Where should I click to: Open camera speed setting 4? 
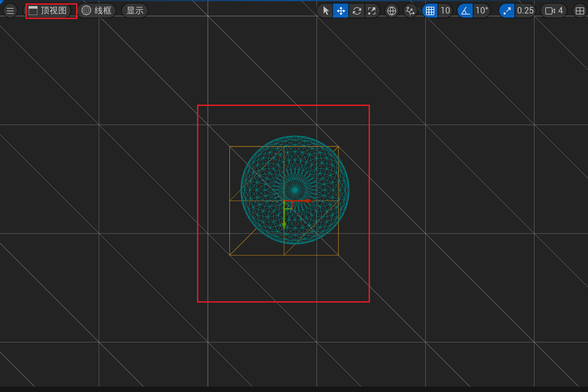[554, 11]
